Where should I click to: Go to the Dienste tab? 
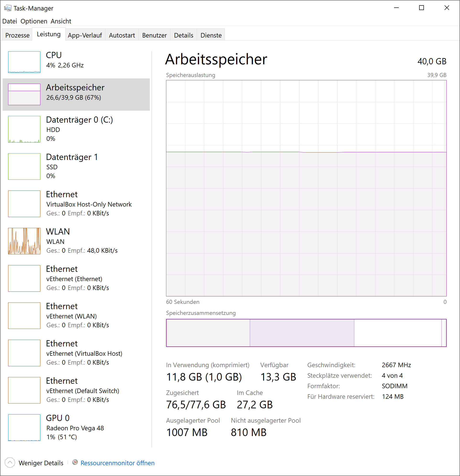click(x=211, y=35)
